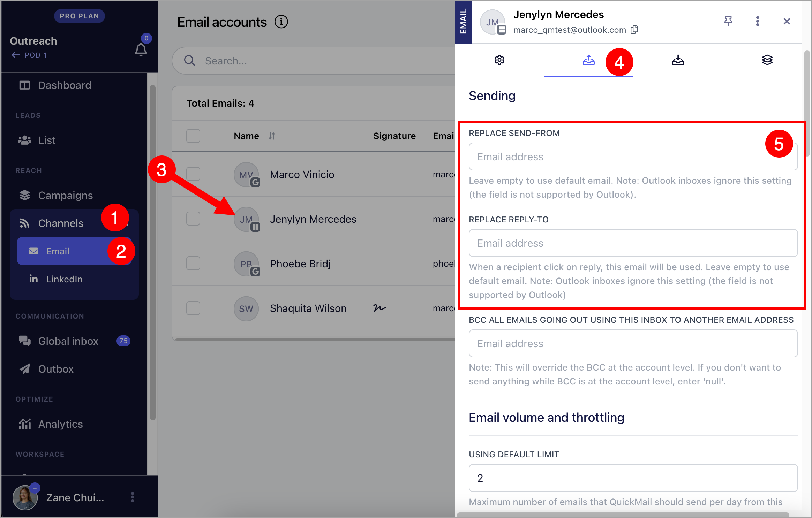Open Phoebe Bridj email account
This screenshot has width=812, height=518.
click(300, 264)
